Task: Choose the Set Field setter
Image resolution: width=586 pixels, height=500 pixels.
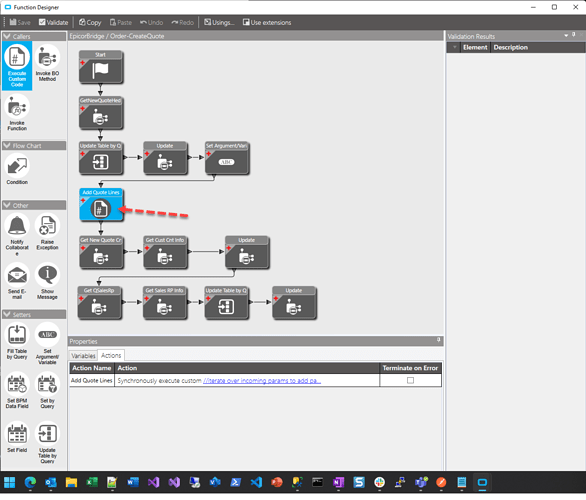Action: [x=17, y=438]
